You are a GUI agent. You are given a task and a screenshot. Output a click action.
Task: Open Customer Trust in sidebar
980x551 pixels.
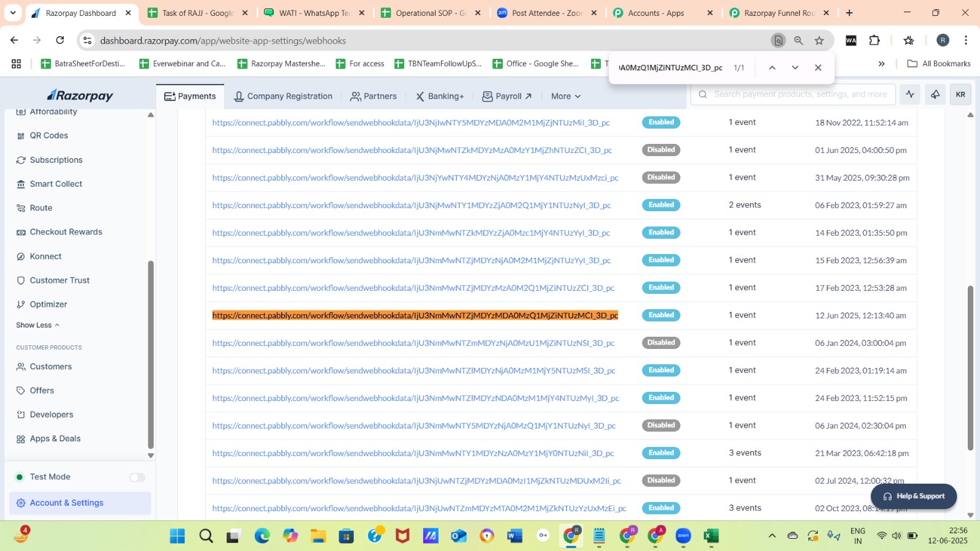[x=59, y=280]
